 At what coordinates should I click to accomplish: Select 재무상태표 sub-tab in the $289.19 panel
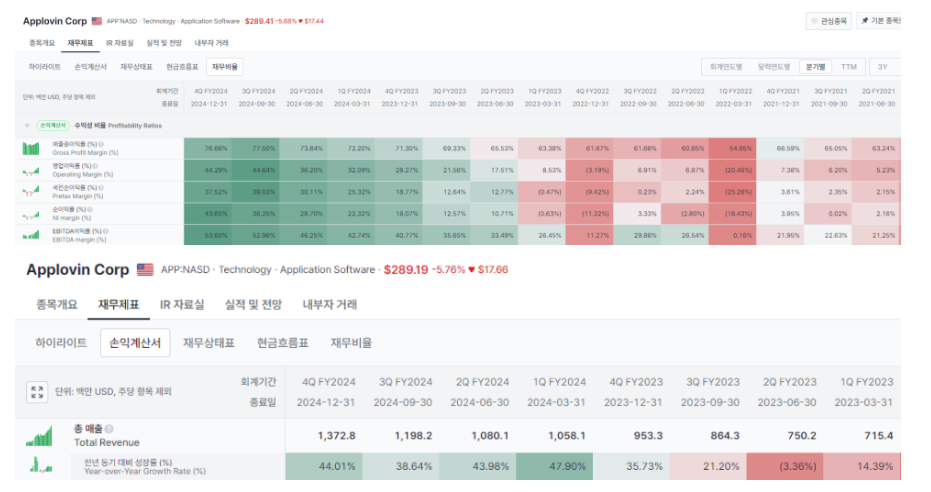209,343
